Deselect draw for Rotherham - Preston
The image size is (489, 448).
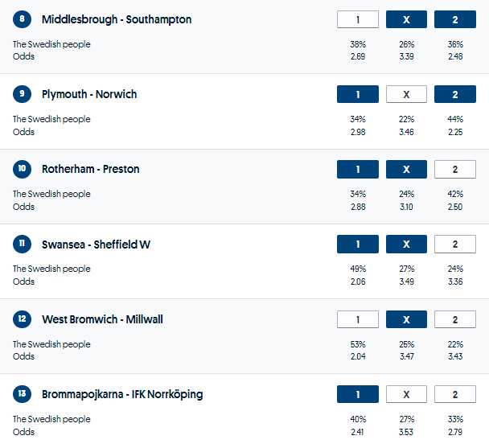tap(406, 169)
